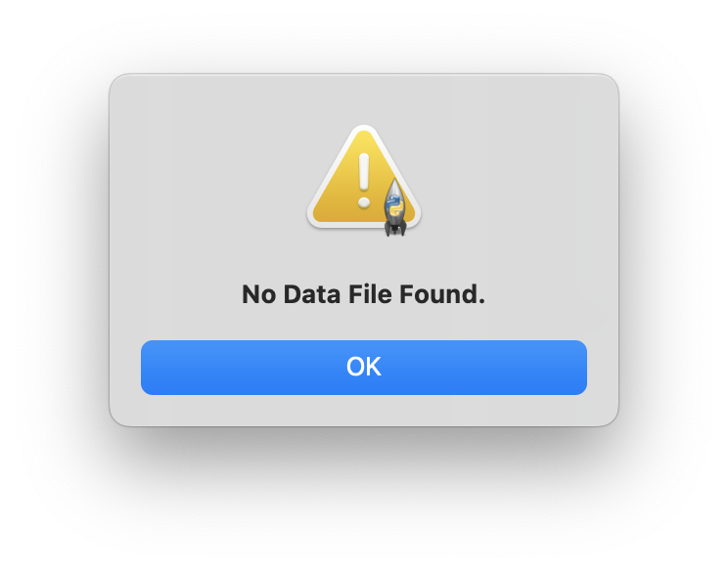Click the Python rocket launcher badge
This screenshot has width=728, height=571.
[x=395, y=207]
